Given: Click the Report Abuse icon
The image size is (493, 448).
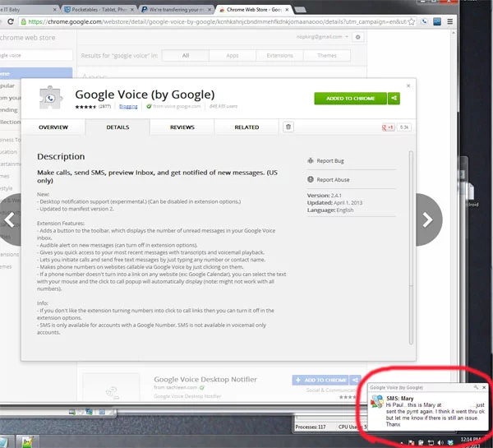Looking at the screenshot, I should 311,179.
